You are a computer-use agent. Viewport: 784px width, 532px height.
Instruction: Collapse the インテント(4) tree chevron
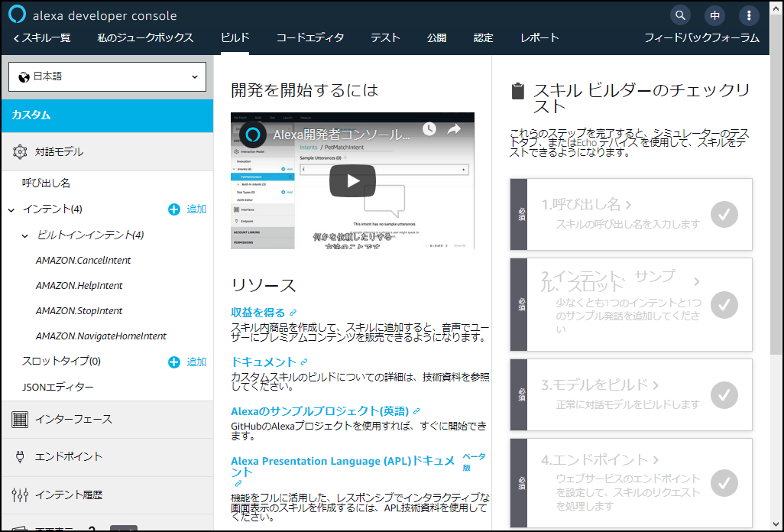(11, 210)
